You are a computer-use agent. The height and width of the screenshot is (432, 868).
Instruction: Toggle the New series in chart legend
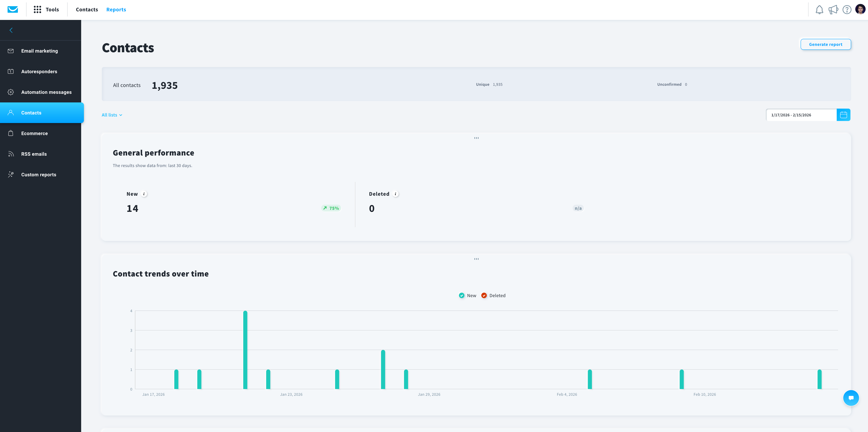pos(467,296)
